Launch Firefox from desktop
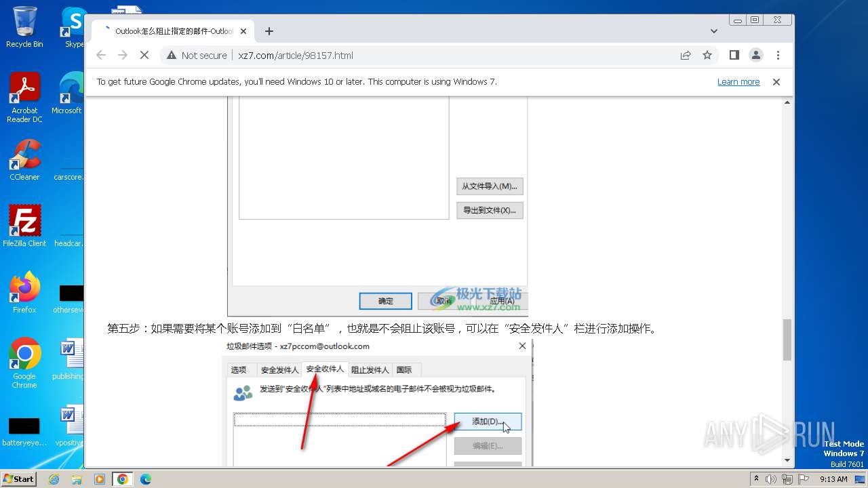 [x=24, y=292]
